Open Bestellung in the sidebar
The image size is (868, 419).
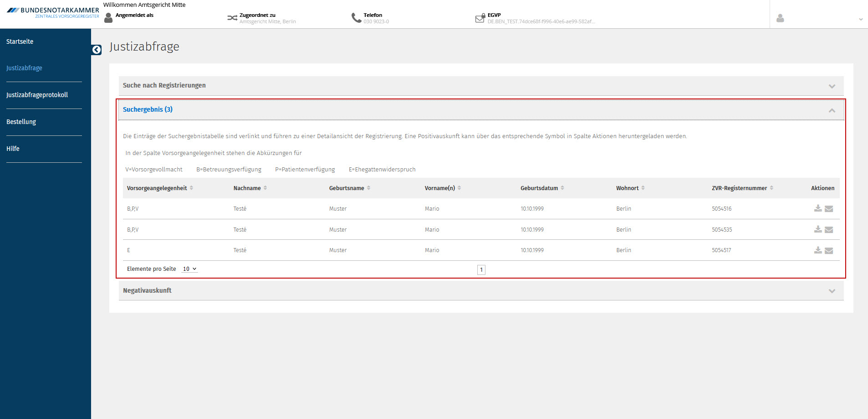pyautogui.click(x=21, y=122)
